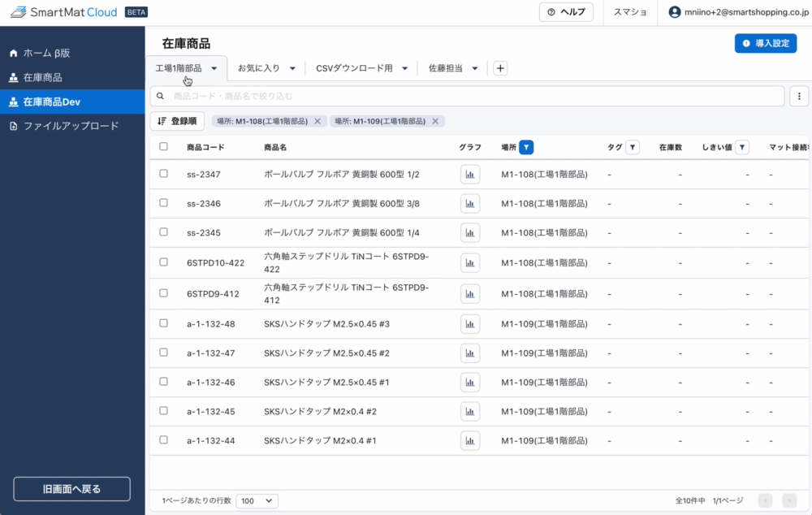Open graph for item a-1-132-48
Image resolution: width=812 pixels, height=515 pixels.
(x=469, y=324)
